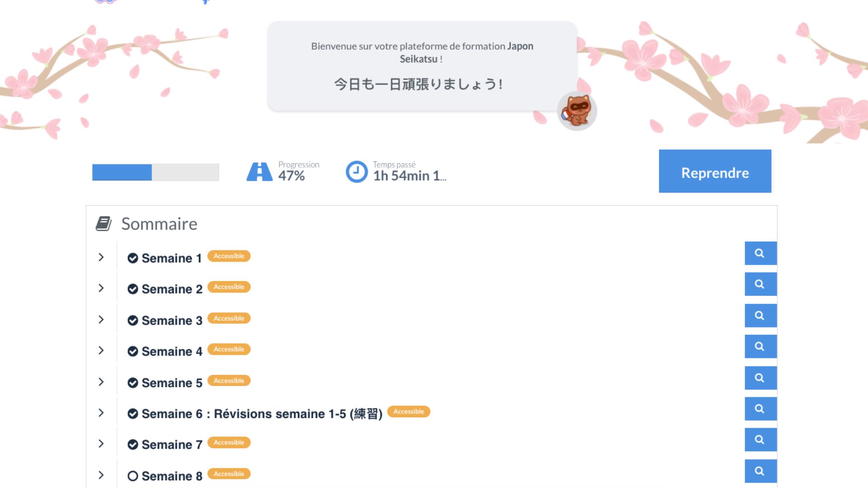Toggle the Semaine 2 completed checkmark

click(x=132, y=289)
